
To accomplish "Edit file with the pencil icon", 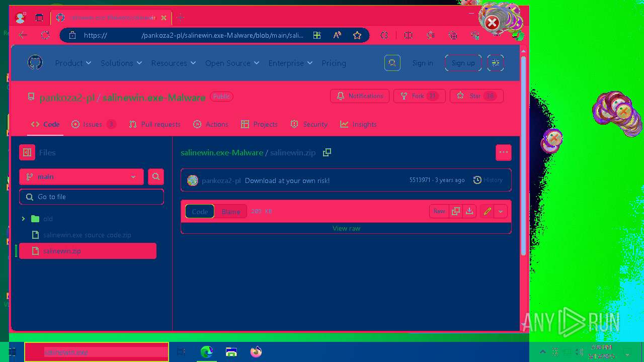I will (487, 212).
